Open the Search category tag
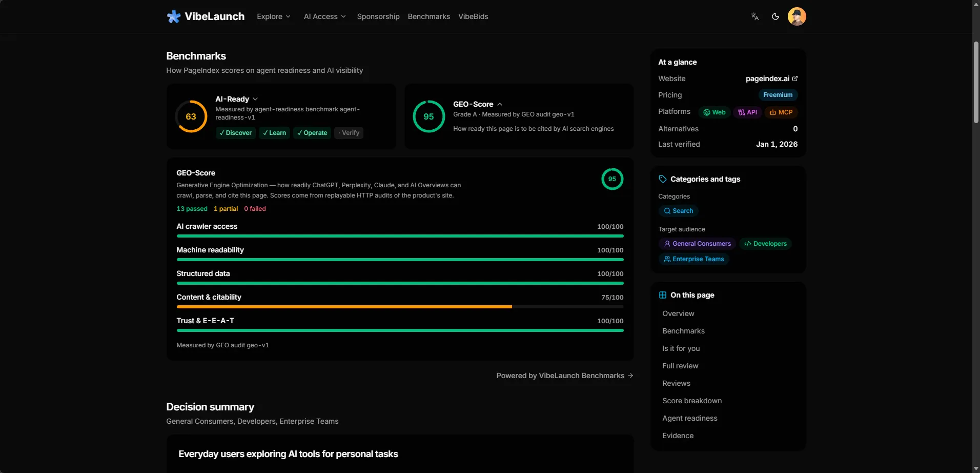Viewport: 980px width, 473px height. click(x=678, y=211)
